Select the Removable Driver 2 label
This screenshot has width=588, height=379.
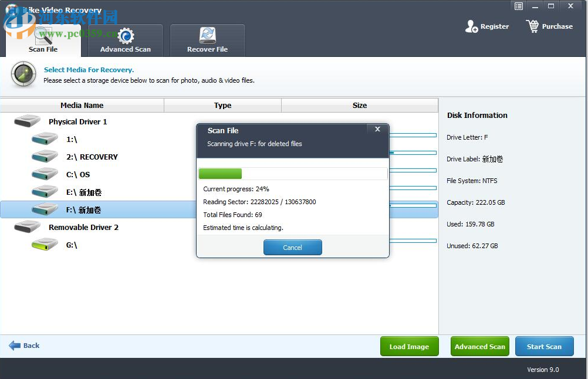tap(84, 228)
